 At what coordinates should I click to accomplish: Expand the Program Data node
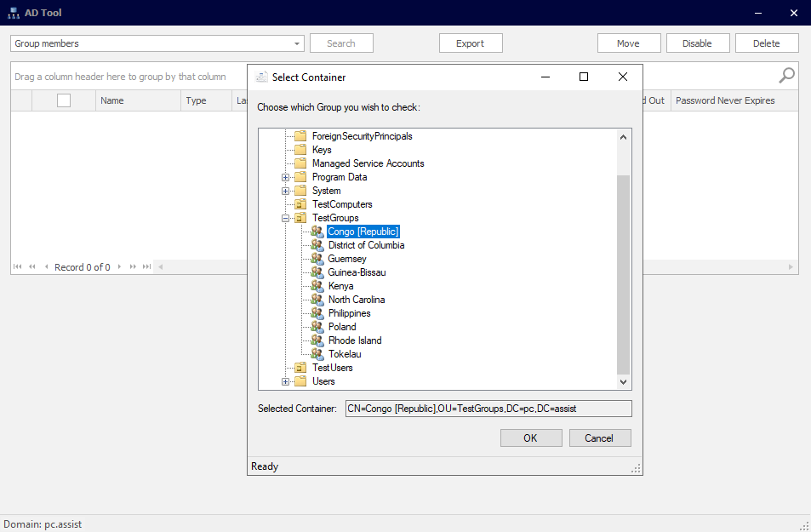click(x=286, y=177)
